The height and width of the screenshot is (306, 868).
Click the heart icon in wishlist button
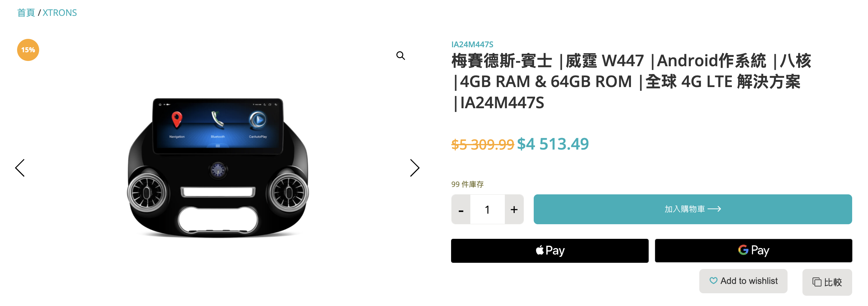pos(713,281)
